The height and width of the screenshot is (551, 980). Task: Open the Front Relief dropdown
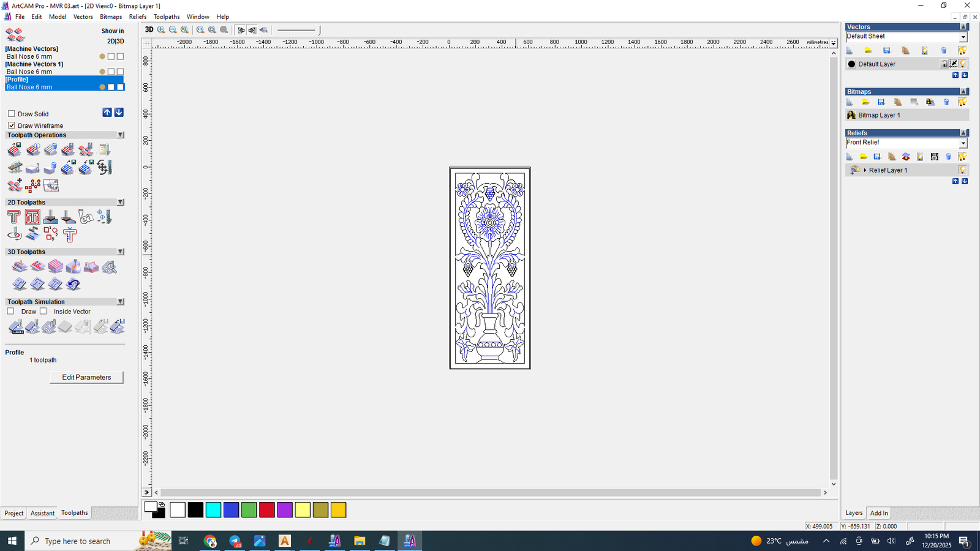pyautogui.click(x=963, y=143)
